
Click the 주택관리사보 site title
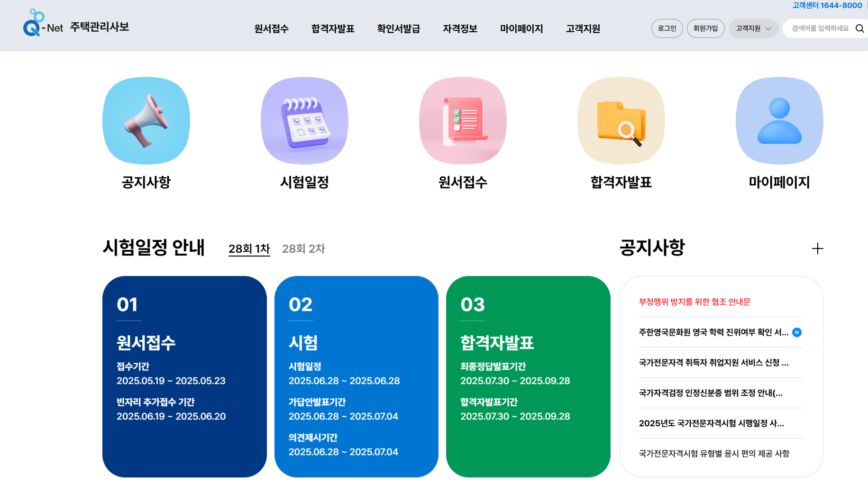coord(100,27)
